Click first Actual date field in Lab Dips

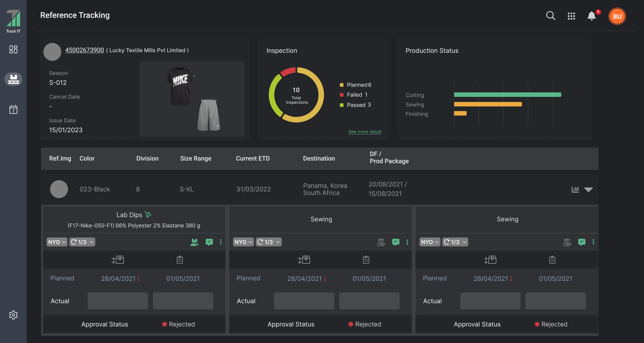[118, 301]
